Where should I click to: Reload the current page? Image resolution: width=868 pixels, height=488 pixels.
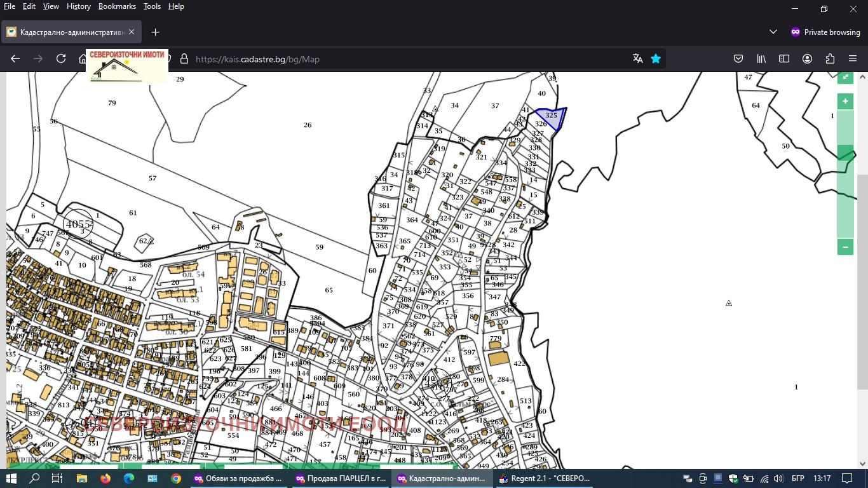61,58
